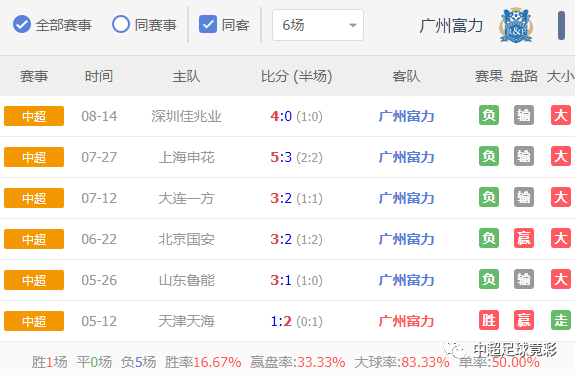The width and height of the screenshot is (575, 375).
Task: Open home team 深圳佳兆业
Action: pyautogui.click(x=186, y=116)
